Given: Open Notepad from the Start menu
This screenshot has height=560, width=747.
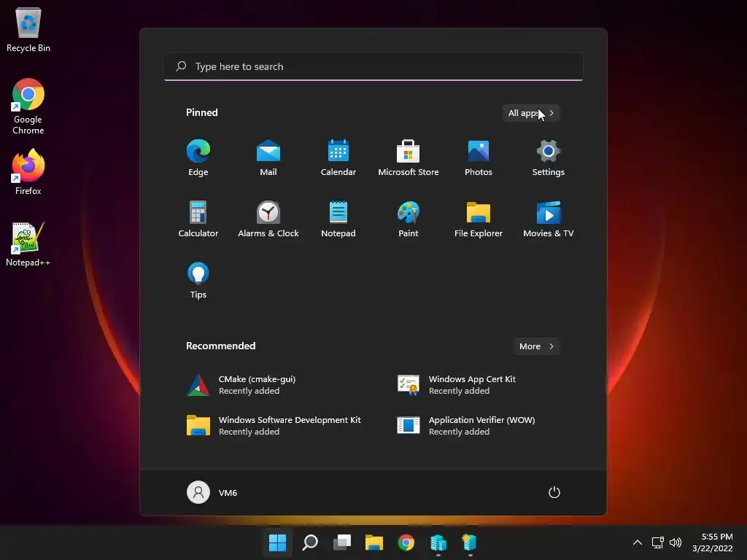Looking at the screenshot, I should [338, 219].
